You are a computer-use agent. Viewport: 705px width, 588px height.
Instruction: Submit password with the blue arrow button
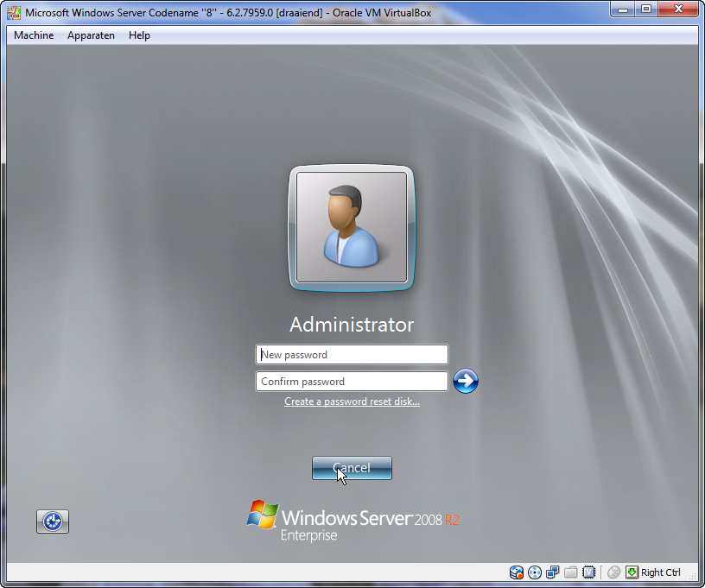point(466,381)
